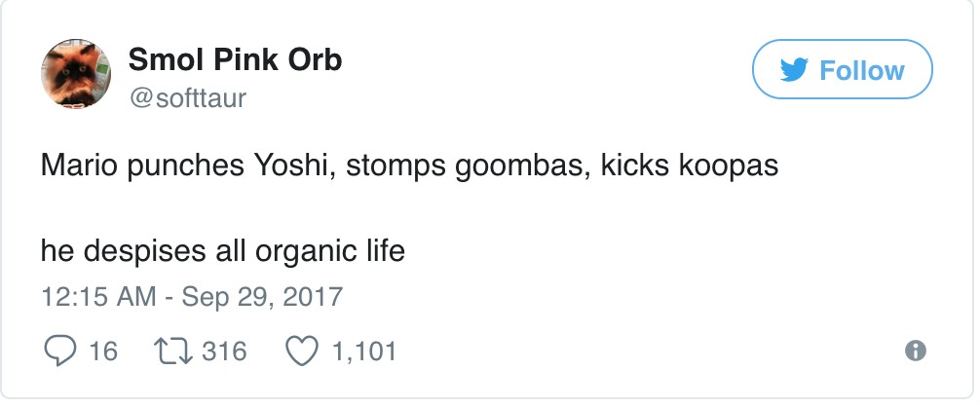Screen dimensions: 980x407
Task: Click the @softtaur handle
Action: pos(187,96)
